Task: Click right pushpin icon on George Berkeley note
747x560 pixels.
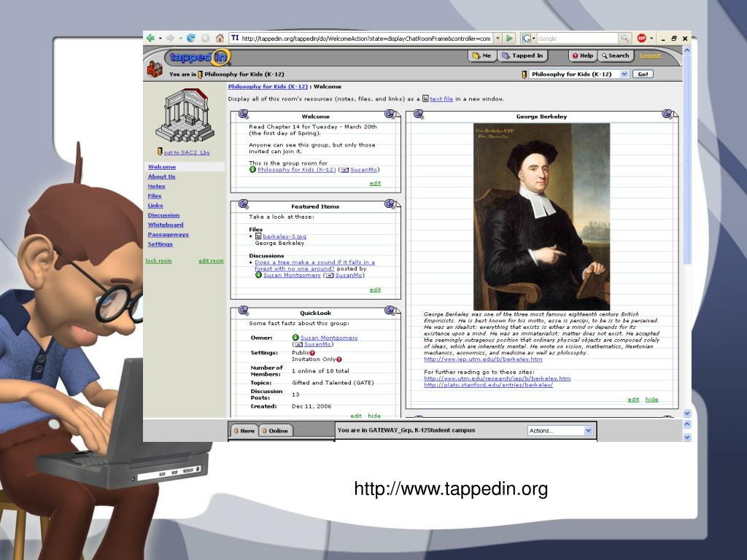Action: point(667,114)
